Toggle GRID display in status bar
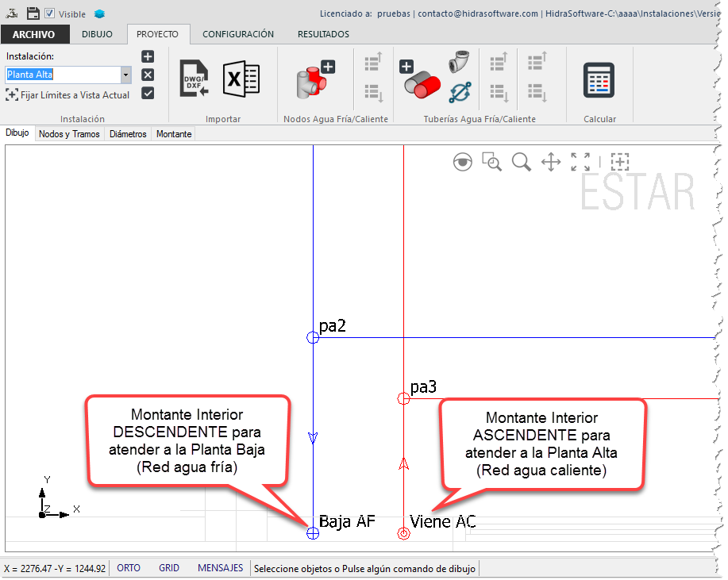728x580 pixels. (x=169, y=568)
